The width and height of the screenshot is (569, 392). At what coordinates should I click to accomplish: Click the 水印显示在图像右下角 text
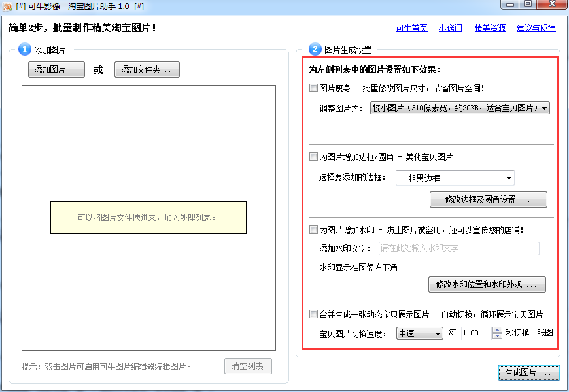pos(358,268)
